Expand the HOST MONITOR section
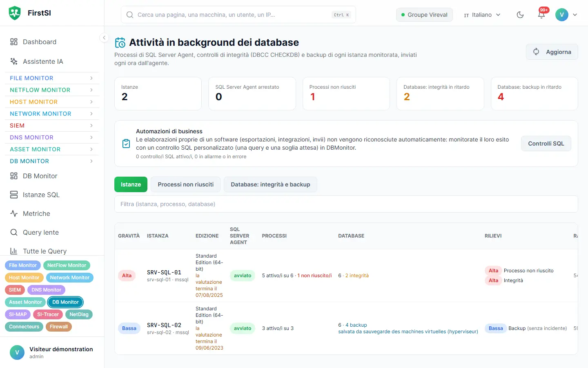Viewport: 588px width, 368px height. [x=52, y=102]
